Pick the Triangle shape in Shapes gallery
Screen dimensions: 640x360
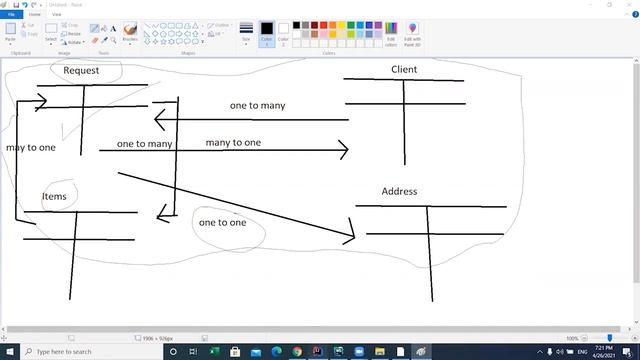[x=196, y=26]
